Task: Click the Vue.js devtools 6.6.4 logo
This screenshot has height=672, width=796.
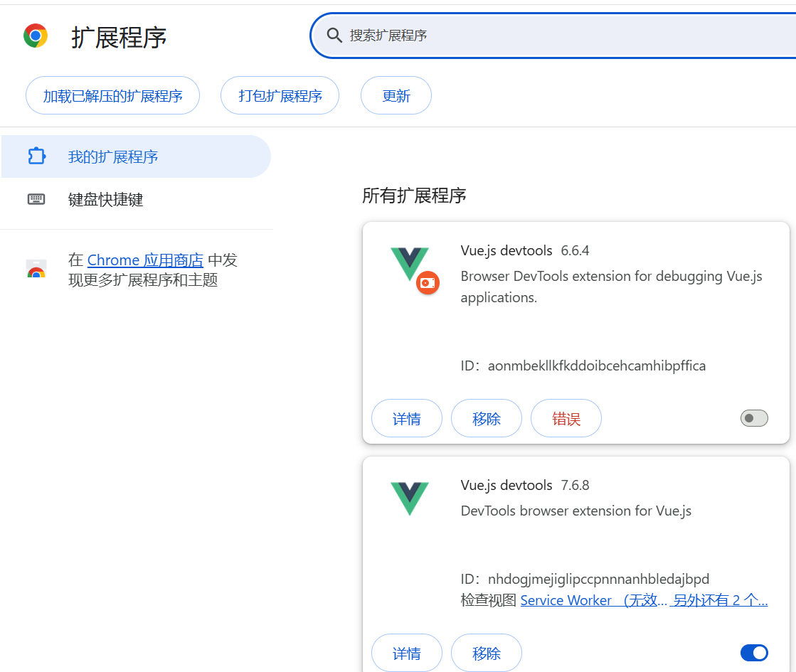Action: [x=409, y=265]
